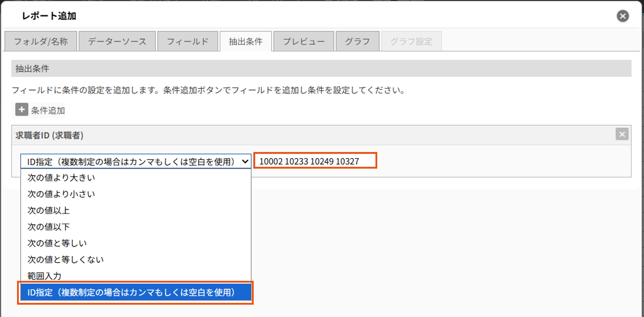Close the レポート追加 dialog with X icon

(623, 16)
